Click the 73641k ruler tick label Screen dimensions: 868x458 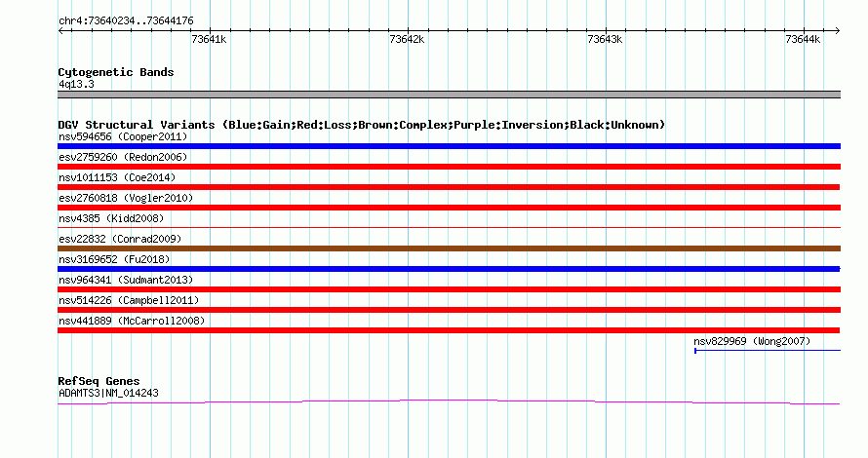[209, 39]
